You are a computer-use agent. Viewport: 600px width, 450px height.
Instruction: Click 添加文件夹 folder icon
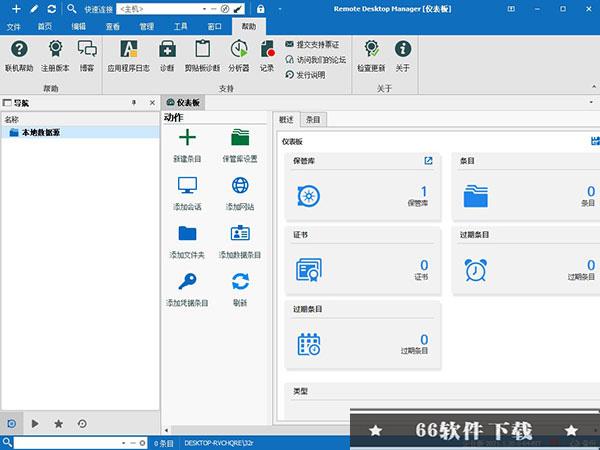[187, 233]
